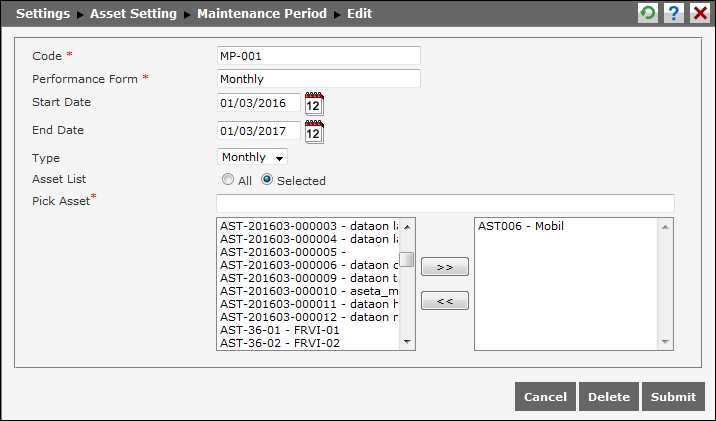Go to Maintenance Period in the breadcrumb
The image size is (716, 421).
(262, 14)
